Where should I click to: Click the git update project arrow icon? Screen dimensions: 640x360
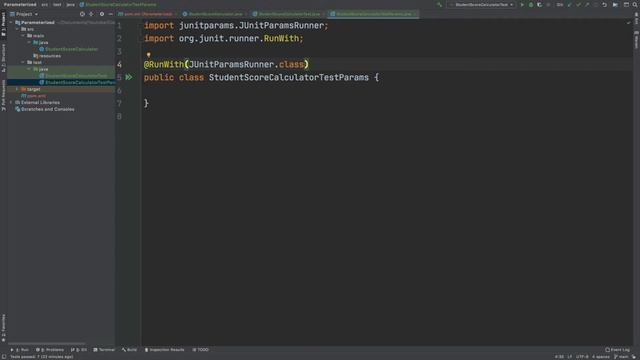click(570, 5)
